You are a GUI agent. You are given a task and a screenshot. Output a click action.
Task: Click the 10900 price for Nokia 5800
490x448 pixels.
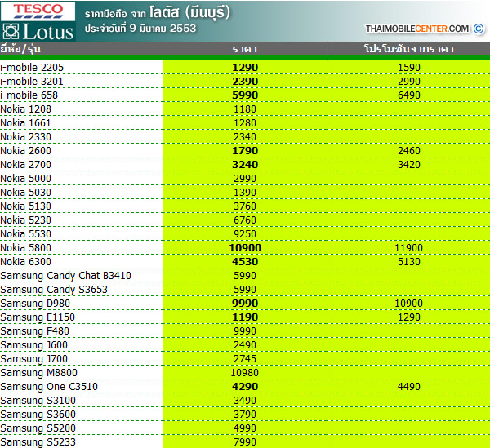point(245,247)
